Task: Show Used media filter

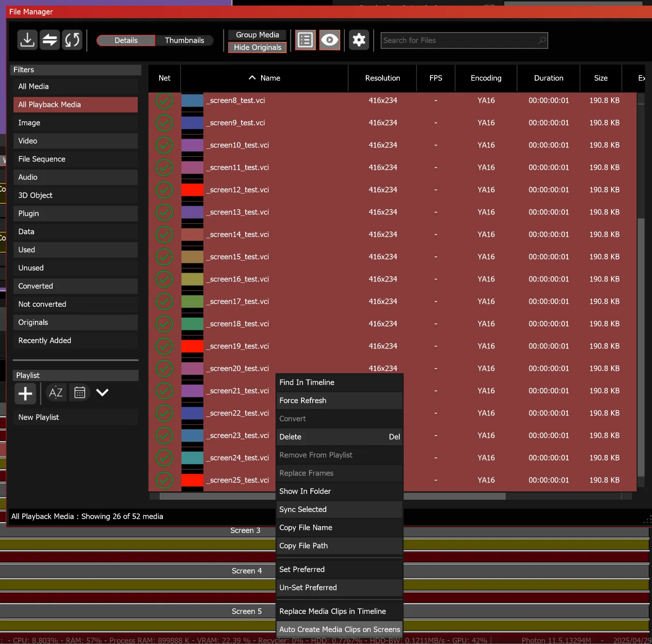Action: tap(75, 250)
